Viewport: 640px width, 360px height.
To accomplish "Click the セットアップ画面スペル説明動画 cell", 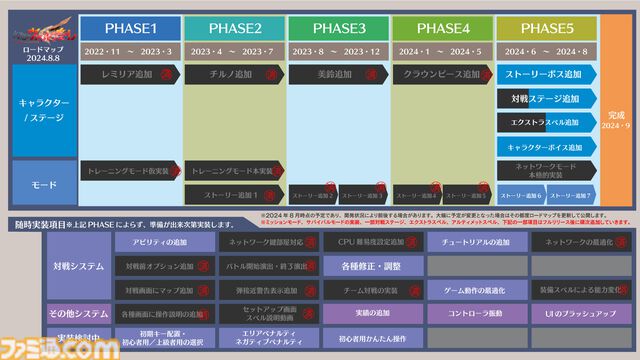I will click(269, 314).
